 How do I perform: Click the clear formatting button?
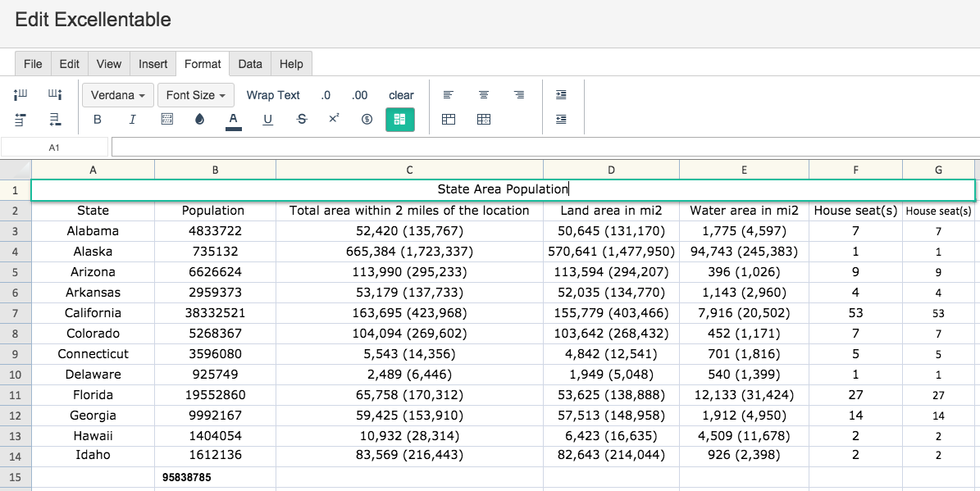pos(401,95)
